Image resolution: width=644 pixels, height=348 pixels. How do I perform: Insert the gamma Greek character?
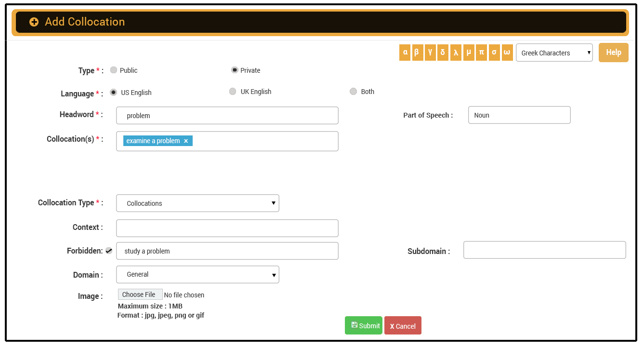[430, 53]
